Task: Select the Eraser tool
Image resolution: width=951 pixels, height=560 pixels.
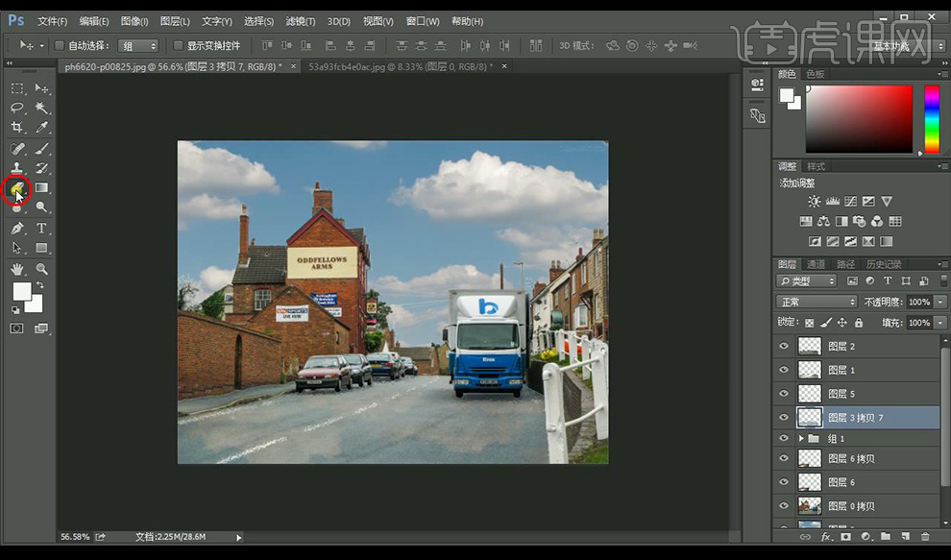Action: click(17, 188)
